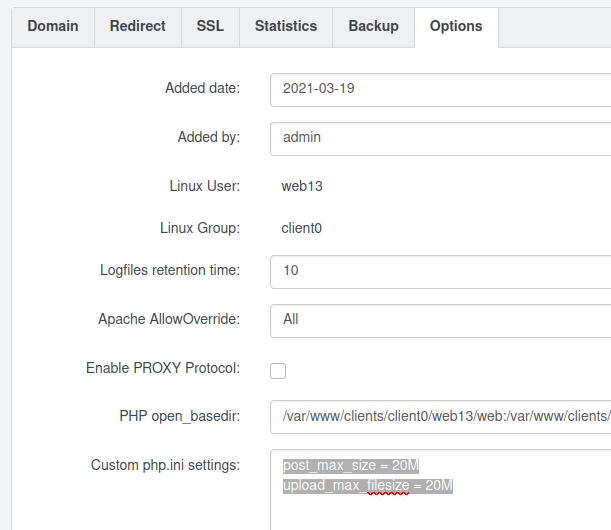Select the SSL tab
611x530 pixels.
click(x=210, y=27)
